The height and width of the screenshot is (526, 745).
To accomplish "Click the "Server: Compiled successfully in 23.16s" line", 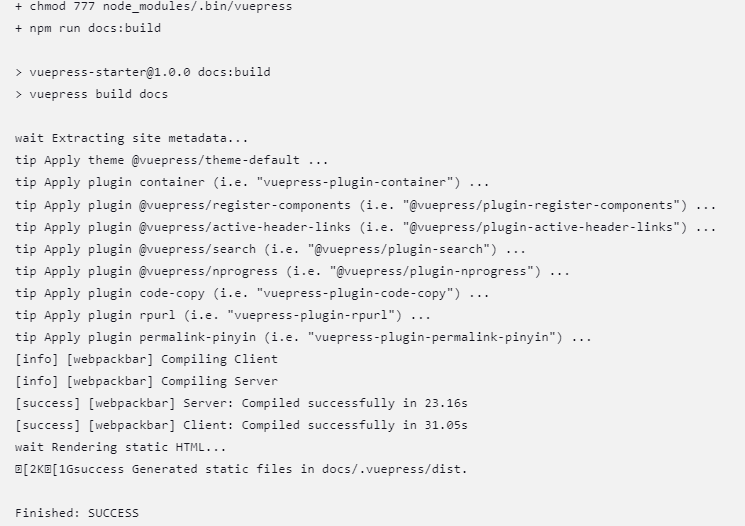I will point(241,403).
